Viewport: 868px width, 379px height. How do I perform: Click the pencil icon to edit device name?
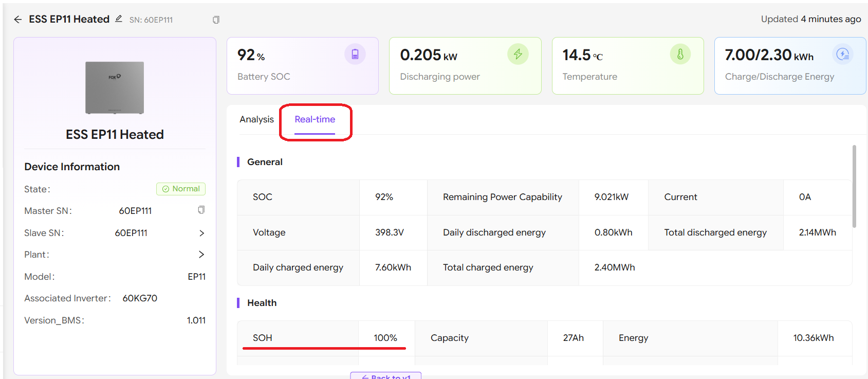coord(119,19)
